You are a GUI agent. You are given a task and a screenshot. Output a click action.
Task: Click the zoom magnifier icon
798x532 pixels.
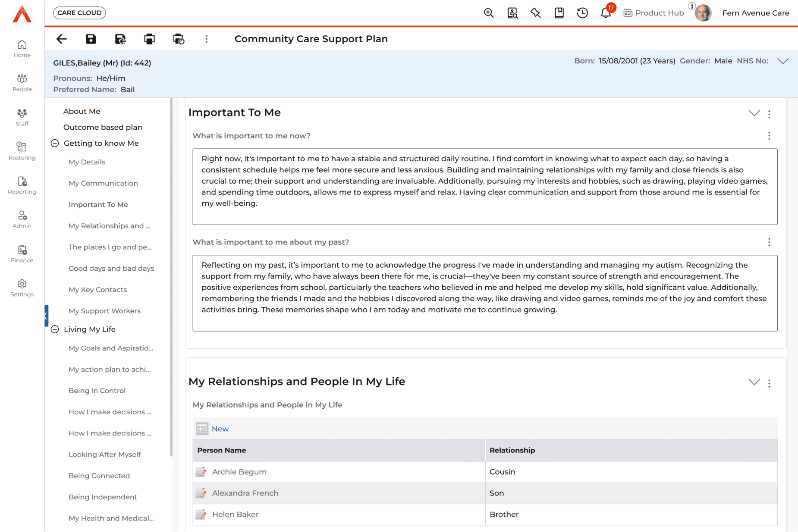[x=489, y=13]
